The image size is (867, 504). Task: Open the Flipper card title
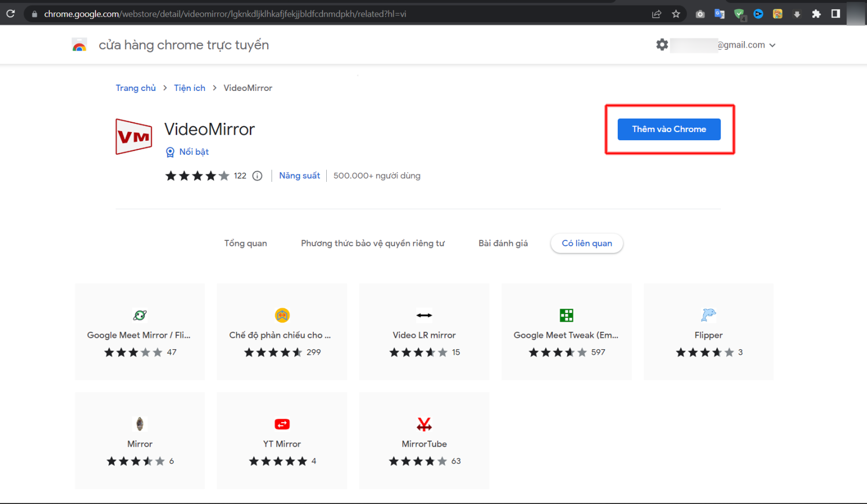(709, 335)
